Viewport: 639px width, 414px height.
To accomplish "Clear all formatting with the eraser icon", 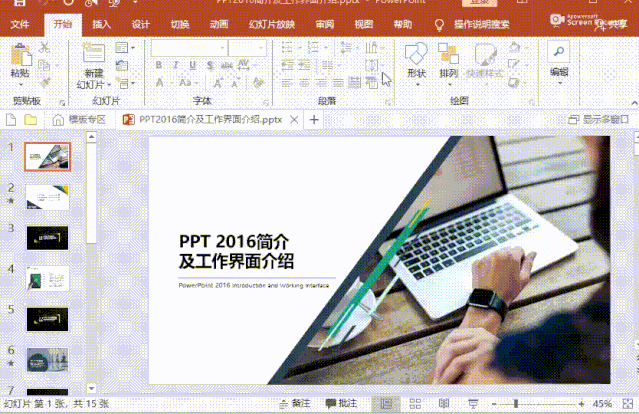I will 258,83.
